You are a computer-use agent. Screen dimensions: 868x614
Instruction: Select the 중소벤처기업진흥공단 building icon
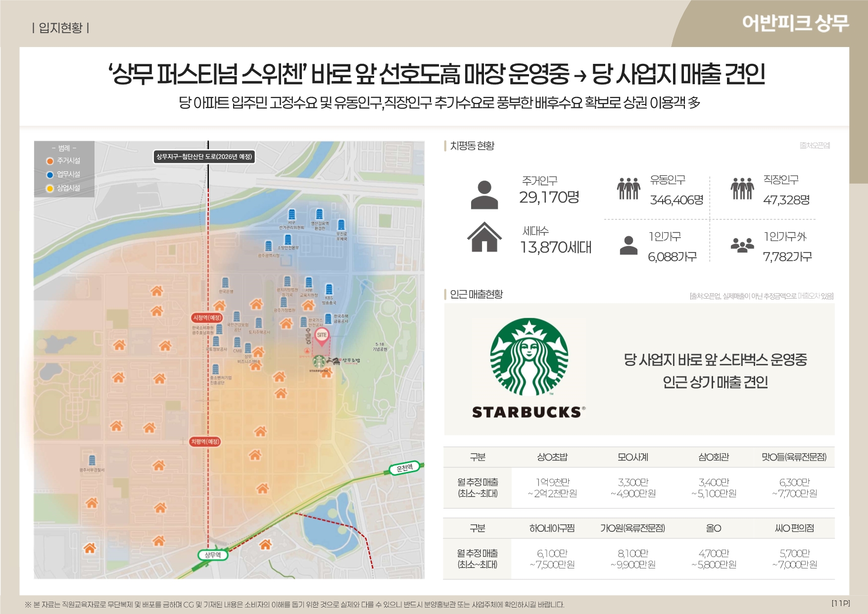tap(215, 369)
